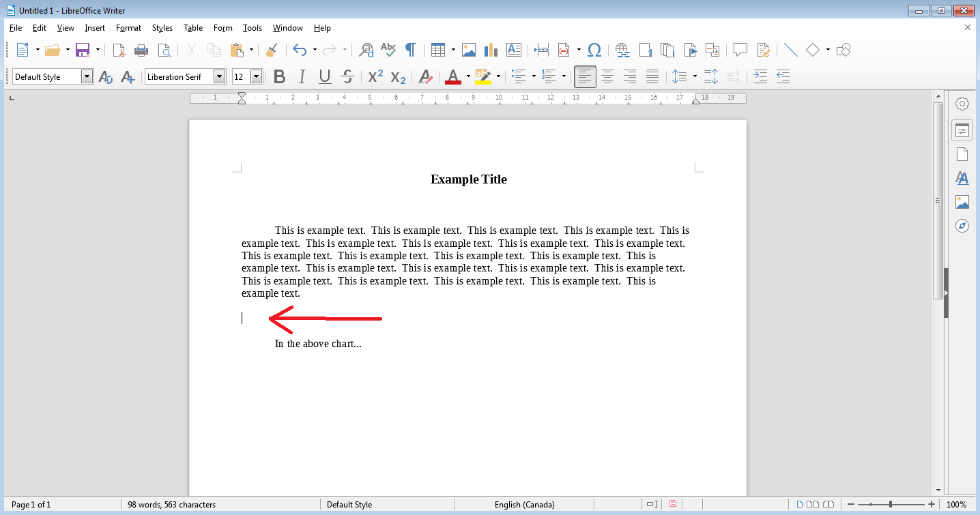Click the zoom slider handle
This screenshot has width=980, height=515.
pyautogui.click(x=891, y=504)
